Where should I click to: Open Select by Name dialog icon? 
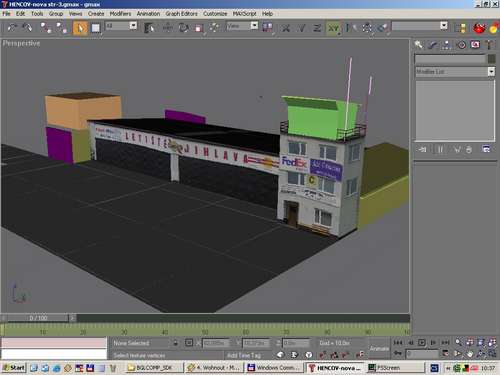point(150,27)
